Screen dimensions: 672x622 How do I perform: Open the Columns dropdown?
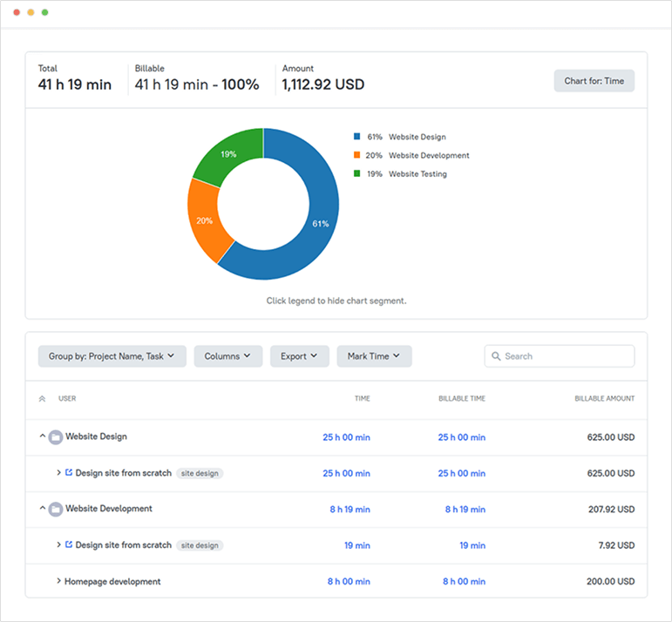pyautogui.click(x=227, y=356)
